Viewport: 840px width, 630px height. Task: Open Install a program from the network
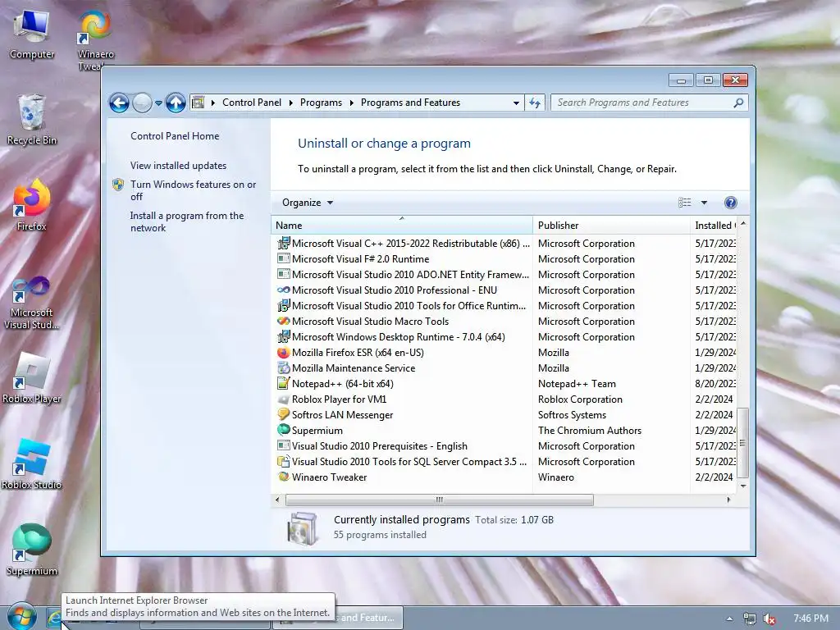[186, 221]
